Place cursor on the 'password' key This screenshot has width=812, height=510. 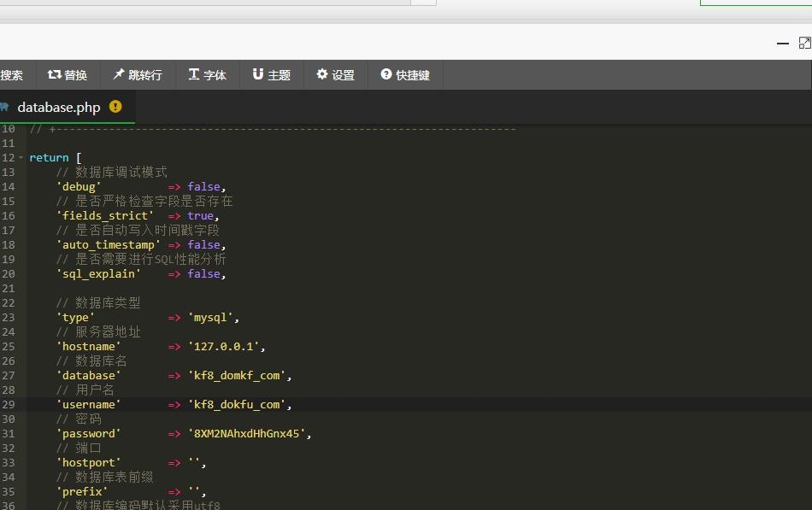88,433
